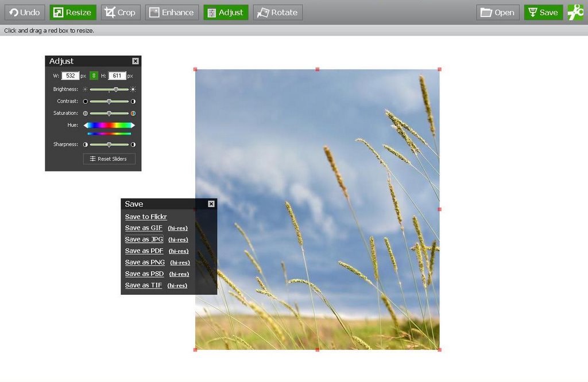Screen dimensions: 588x382
Task: Click the hi-res link next to GIF
Action: click(178, 228)
